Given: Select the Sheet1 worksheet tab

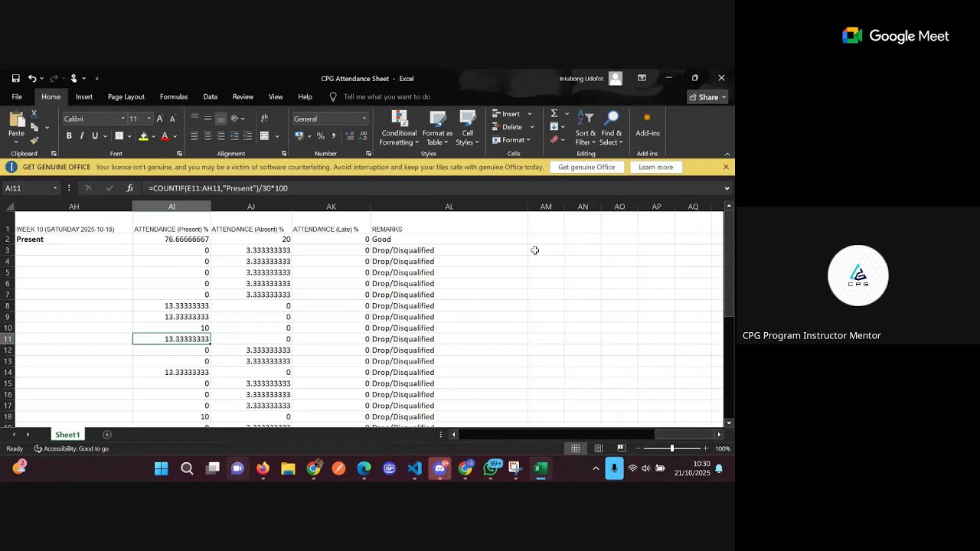Looking at the screenshot, I should [67, 435].
